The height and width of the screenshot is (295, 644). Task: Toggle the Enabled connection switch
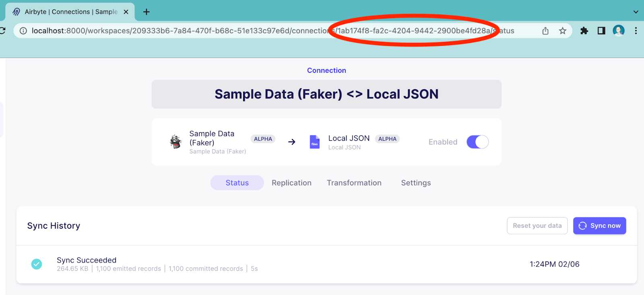pos(477,142)
